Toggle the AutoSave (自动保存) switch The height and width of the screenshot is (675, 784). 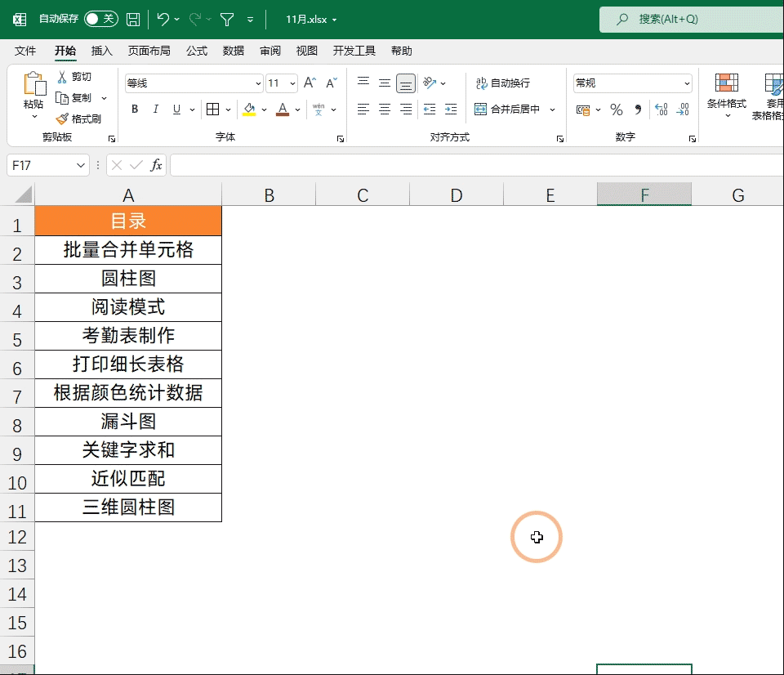pyautogui.click(x=100, y=19)
